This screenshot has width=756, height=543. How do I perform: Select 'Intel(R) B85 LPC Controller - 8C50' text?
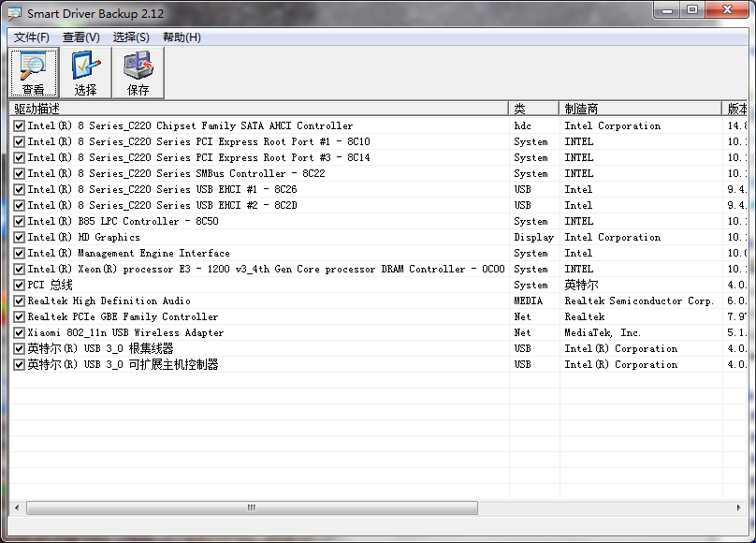pyautogui.click(x=123, y=221)
